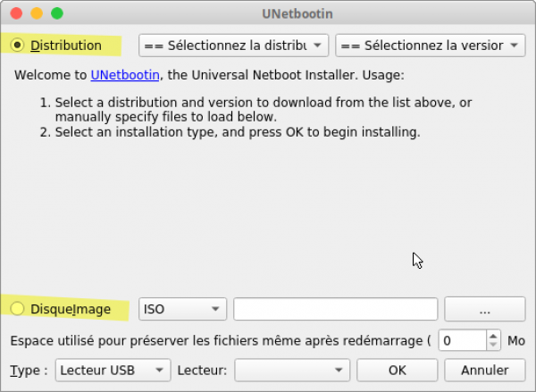The width and height of the screenshot is (536, 392).
Task: Click the UNetbootin title bar
Action: coord(268,13)
